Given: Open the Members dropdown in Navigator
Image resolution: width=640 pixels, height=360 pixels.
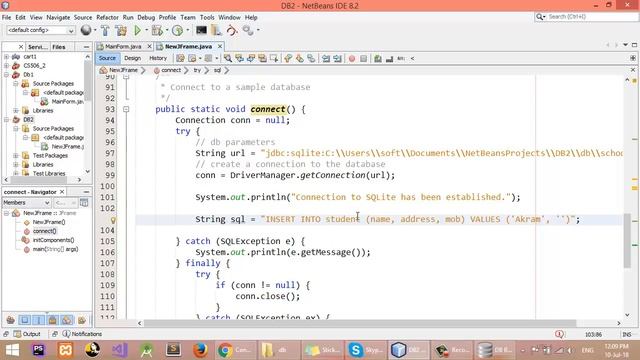Looking at the screenshot, I should (x=27, y=202).
